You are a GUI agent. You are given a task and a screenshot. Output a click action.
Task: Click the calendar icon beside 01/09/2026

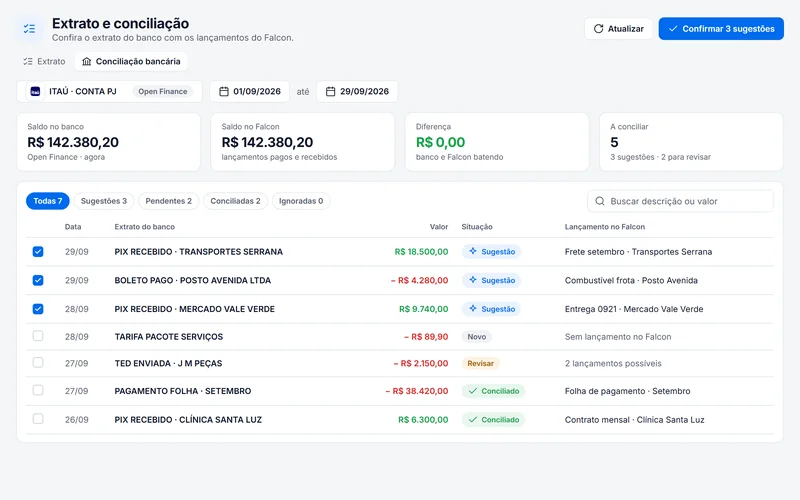point(223,91)
